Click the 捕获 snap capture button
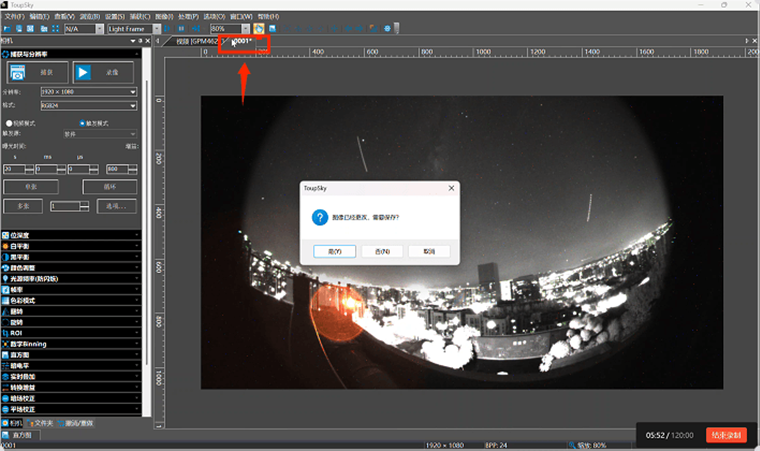760x451 pixels. pyautogui.click(x=38, y=73)
